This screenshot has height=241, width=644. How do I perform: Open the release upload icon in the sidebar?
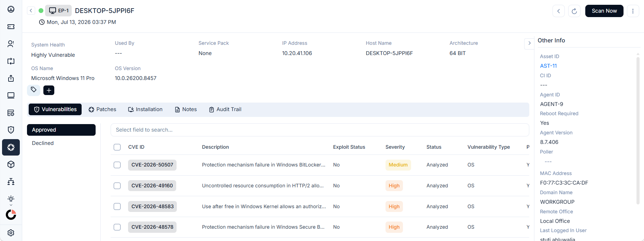coord(11,78)
